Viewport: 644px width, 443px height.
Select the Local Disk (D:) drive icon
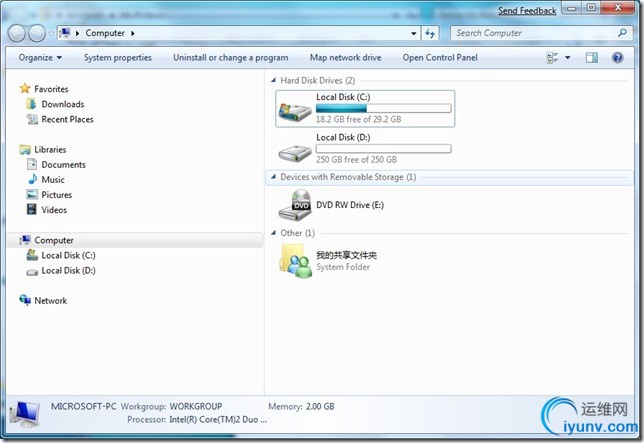click(295, 153)
